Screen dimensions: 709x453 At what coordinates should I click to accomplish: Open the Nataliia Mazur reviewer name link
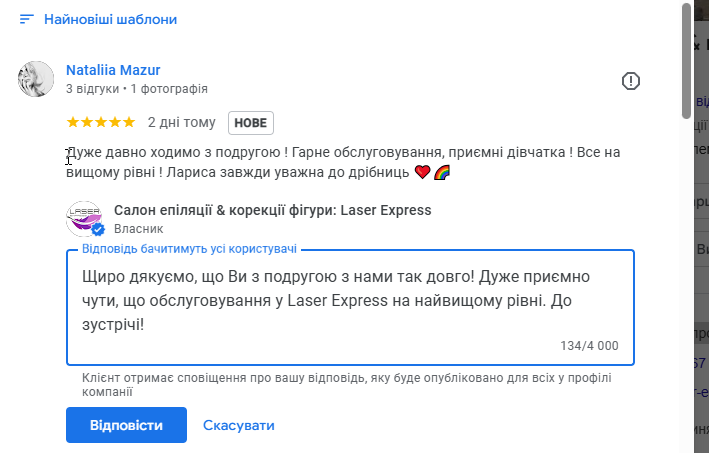click(x=113, y=70)
